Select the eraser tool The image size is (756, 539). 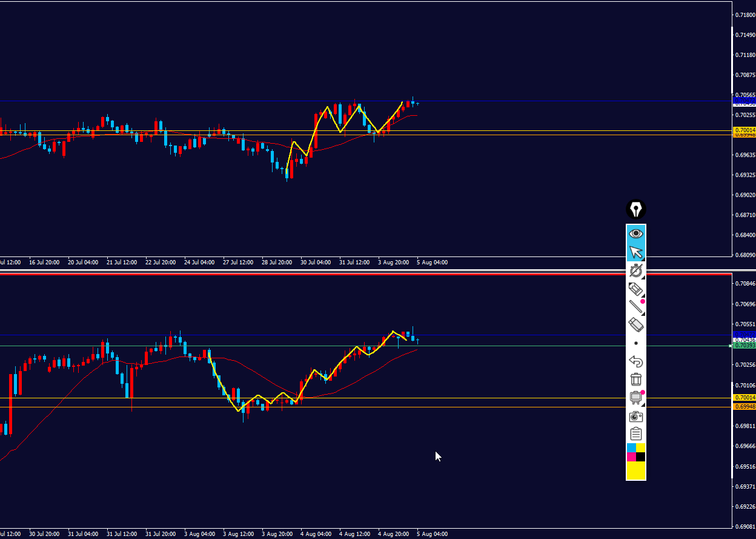click(x=636, y=325)
